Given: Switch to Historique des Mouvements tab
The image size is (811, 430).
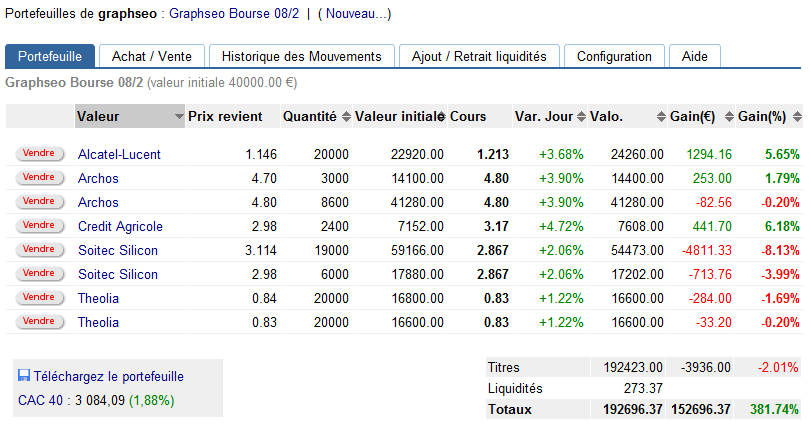Looking at the screenshot, I should point(301,57).
